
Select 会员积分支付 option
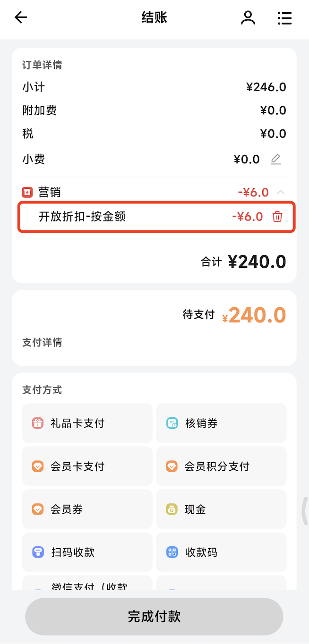tap(221, 466)
